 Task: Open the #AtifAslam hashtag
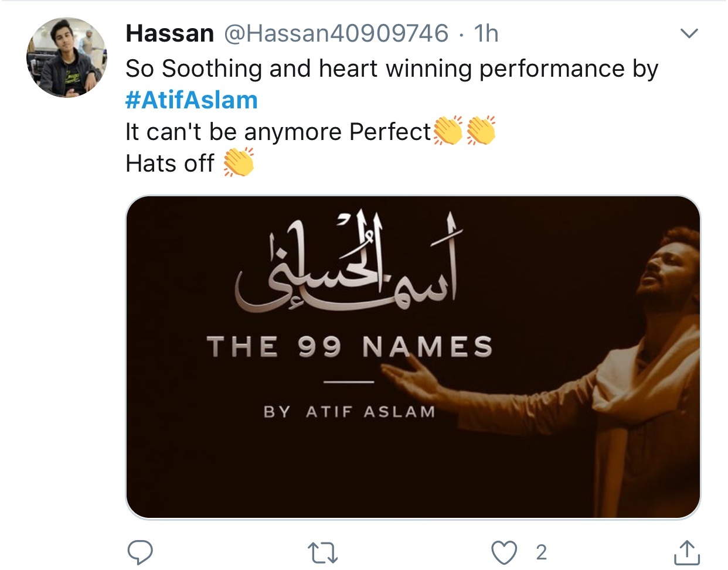pos(192,100)
